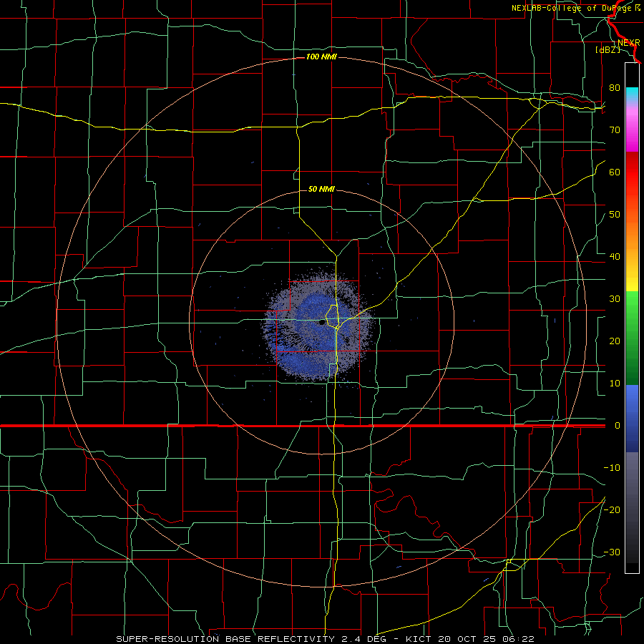Screen dimensions: 644x644
Task: Click the 30 value on the dBZ scale
Action: (x=615, y=299)
